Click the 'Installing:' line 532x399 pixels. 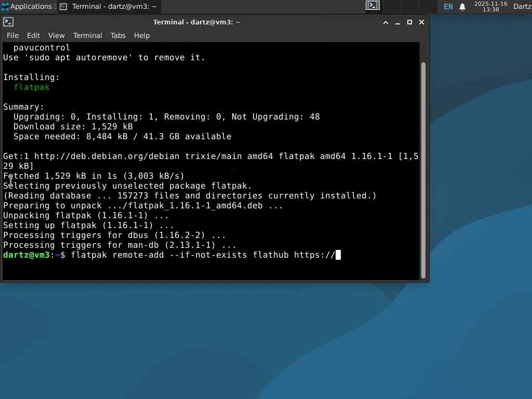click(x=31, y=77)
